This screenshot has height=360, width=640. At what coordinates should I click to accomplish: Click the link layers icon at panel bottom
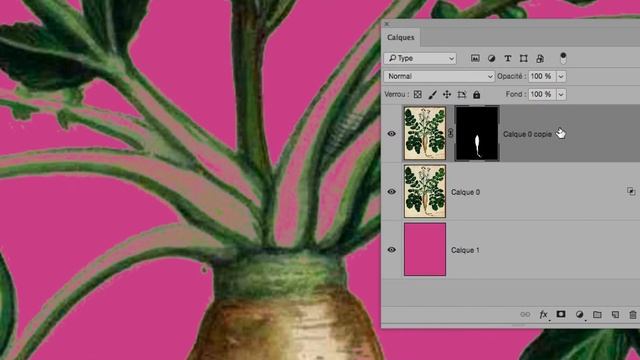pos(525,314)
